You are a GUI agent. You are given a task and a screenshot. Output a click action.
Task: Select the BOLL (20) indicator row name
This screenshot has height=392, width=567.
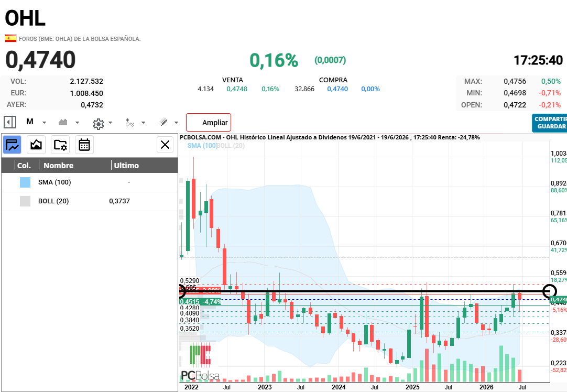coord(53,201)
